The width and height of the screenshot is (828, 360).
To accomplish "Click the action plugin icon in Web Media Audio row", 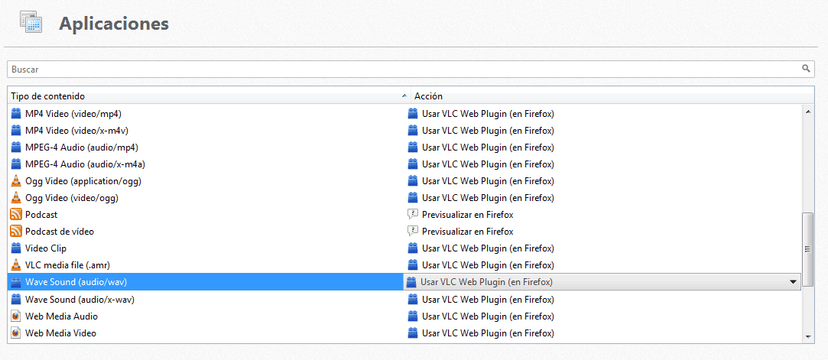I will point(412,316).
